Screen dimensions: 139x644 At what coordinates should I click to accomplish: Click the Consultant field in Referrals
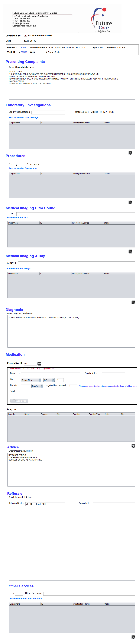click(114, 504)
